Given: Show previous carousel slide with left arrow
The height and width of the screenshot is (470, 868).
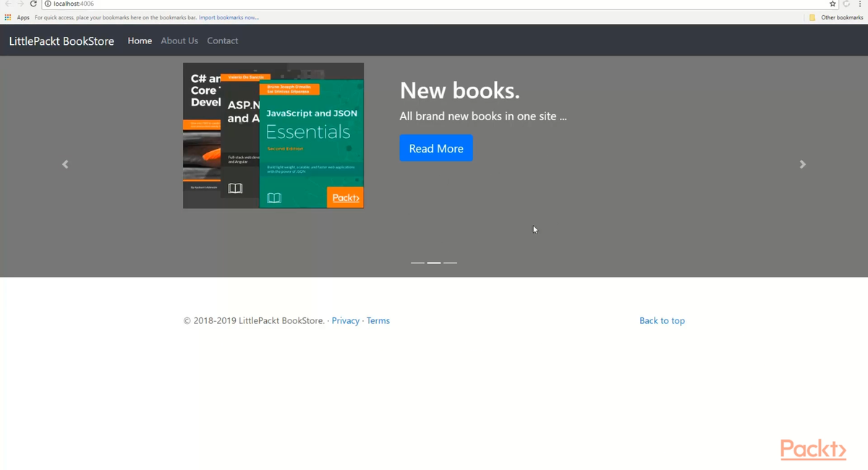Looking at the screenshot, I should [x=65, y=164].
